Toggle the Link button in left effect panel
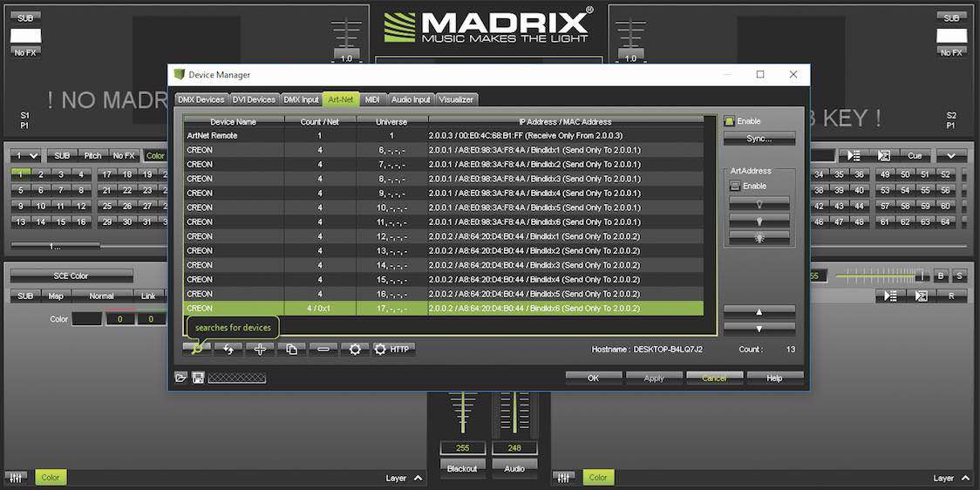The height and width of the screenshot is (490, 980). (x=149, y=296)
